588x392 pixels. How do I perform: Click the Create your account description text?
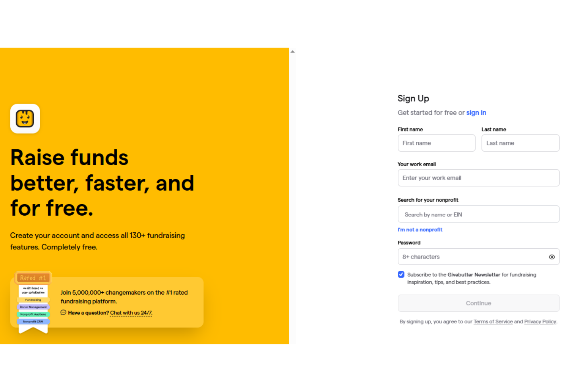pyautogui.click(x=97, y=241)
